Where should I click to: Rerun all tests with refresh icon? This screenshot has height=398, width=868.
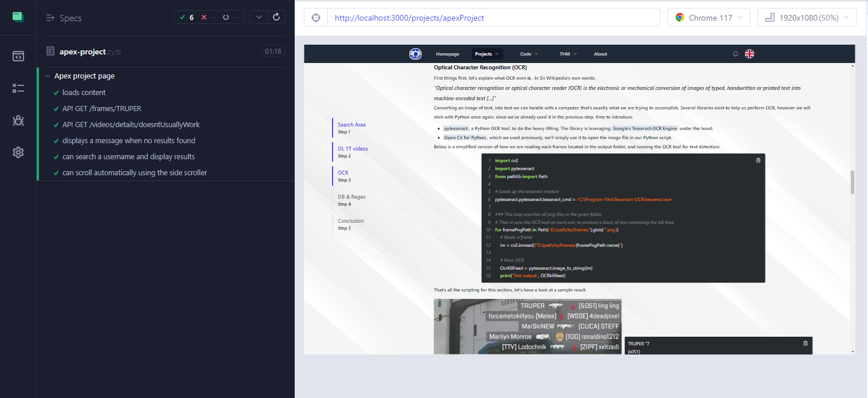276,17
